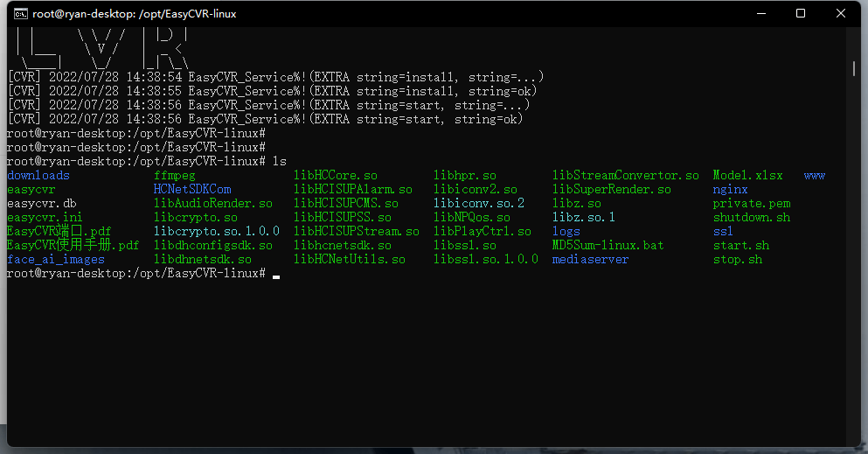Select the 'mediaserver' directory name
Viewport: 868px width, 454px height.
[x=591, y=260]
